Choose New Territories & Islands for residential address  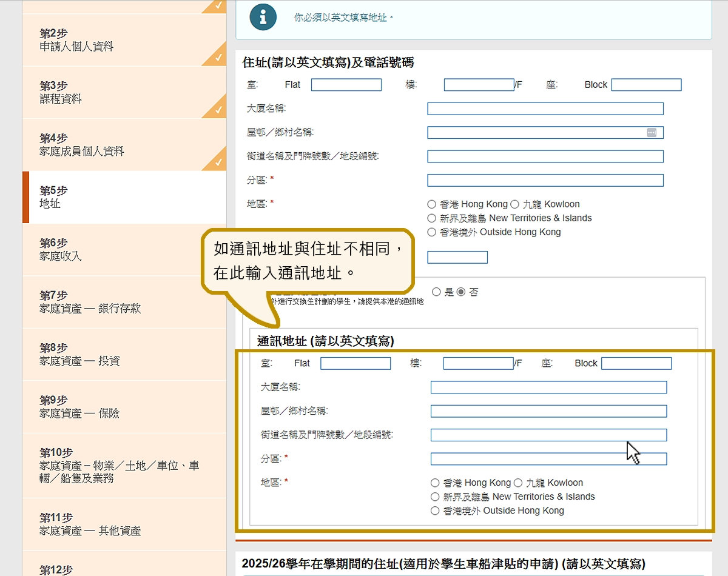click(x=432, y=218)
